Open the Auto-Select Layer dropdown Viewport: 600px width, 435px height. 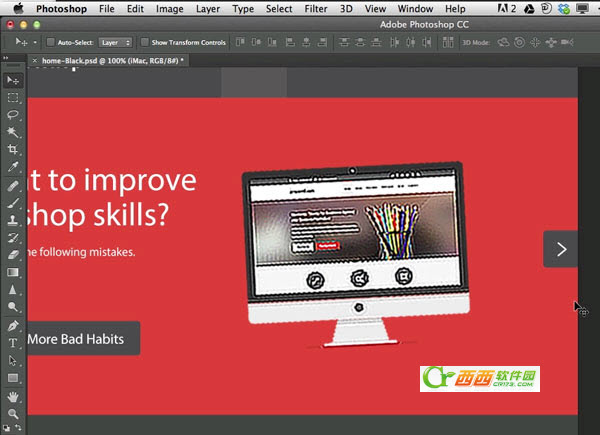(x=115, y=42)
